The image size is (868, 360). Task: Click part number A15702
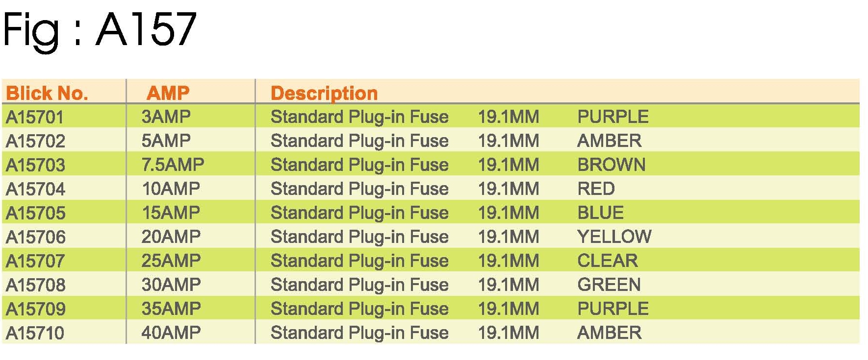(35, 141)
